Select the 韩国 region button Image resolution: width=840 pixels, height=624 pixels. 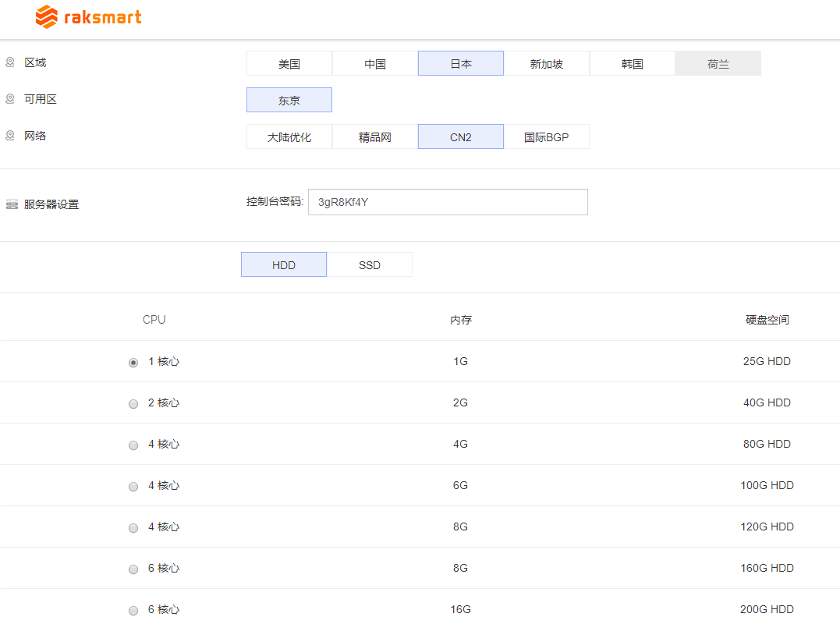pyautogui.click(x=633, y=64)
